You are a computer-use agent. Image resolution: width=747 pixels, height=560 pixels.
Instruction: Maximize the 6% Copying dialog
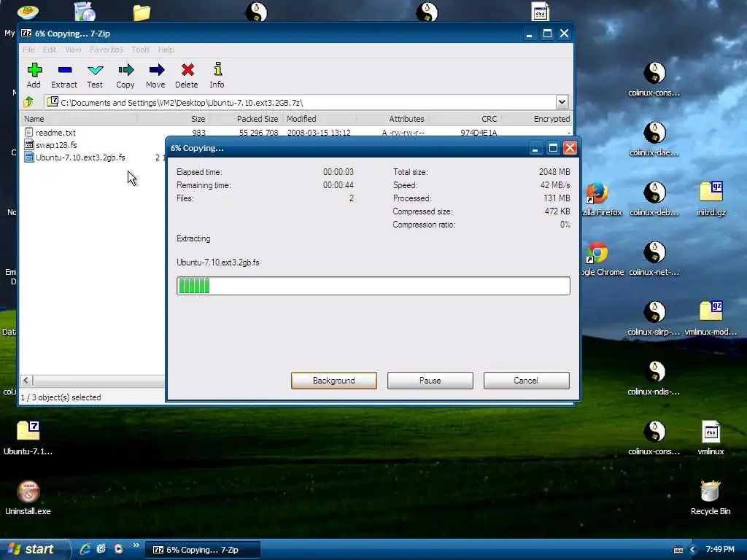click(553, 148)
